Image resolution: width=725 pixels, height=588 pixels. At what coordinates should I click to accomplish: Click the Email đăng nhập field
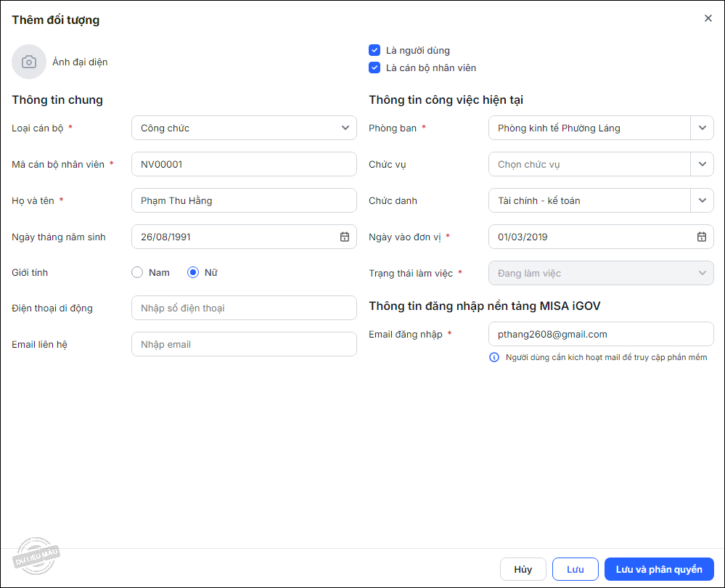601,334
